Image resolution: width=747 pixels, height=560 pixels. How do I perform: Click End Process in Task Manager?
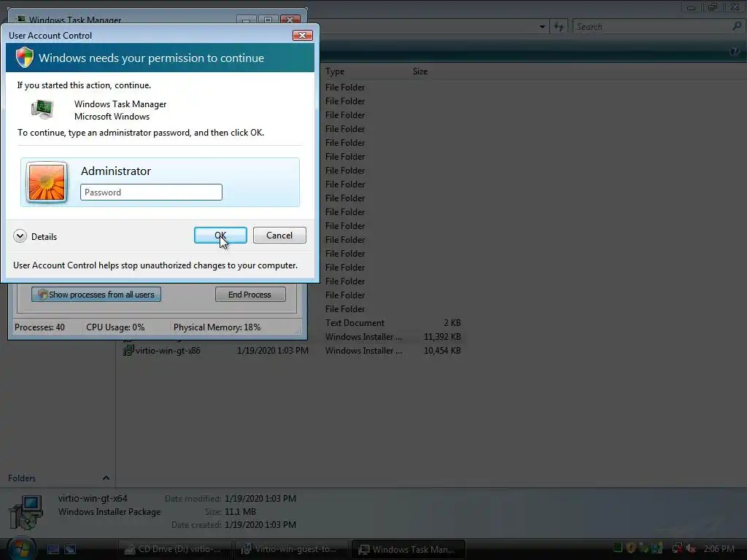tap(250, 295)
